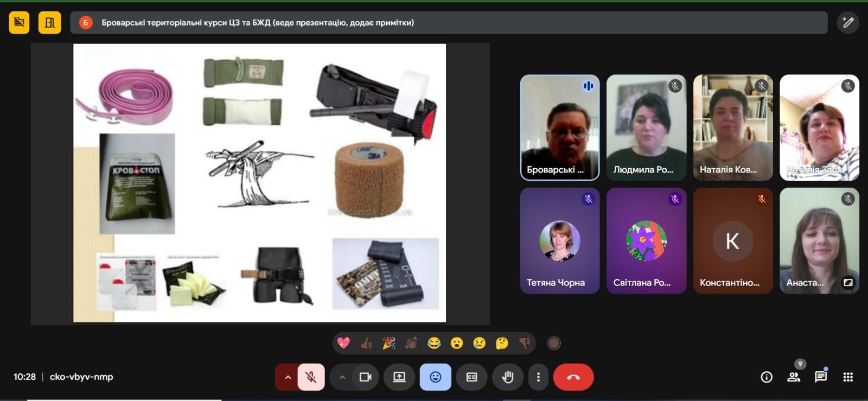The width and height of the screenshot is (868, 401).
Task: Send the thumbs down reaction
Action: click(x=524, y=343)
